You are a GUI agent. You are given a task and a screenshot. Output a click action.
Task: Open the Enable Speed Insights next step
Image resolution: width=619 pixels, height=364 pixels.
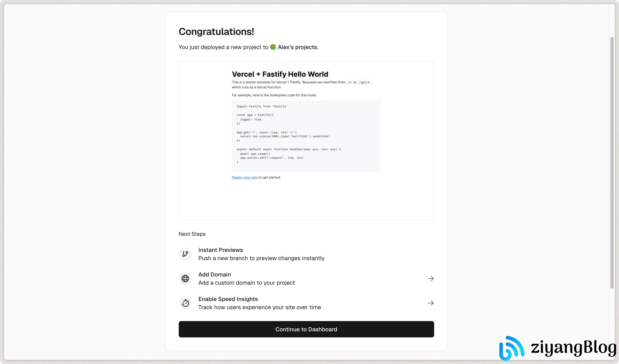click(x=306, y=303)
